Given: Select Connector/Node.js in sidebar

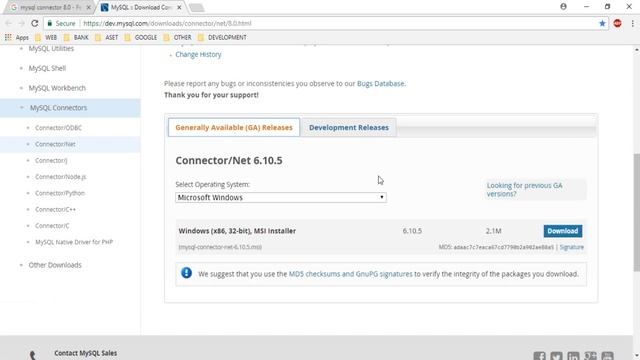Looking at the screenshot, I should point(60,177).
